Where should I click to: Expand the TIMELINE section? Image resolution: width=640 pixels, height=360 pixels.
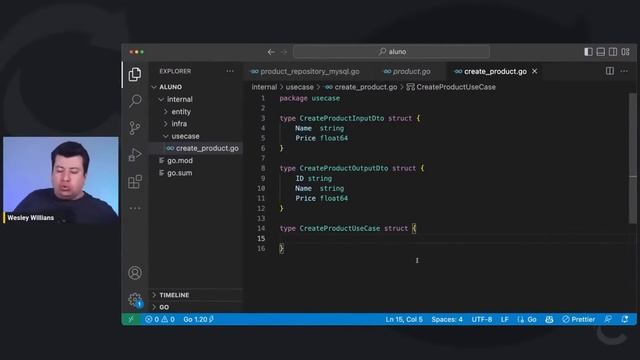coord(197,295)
